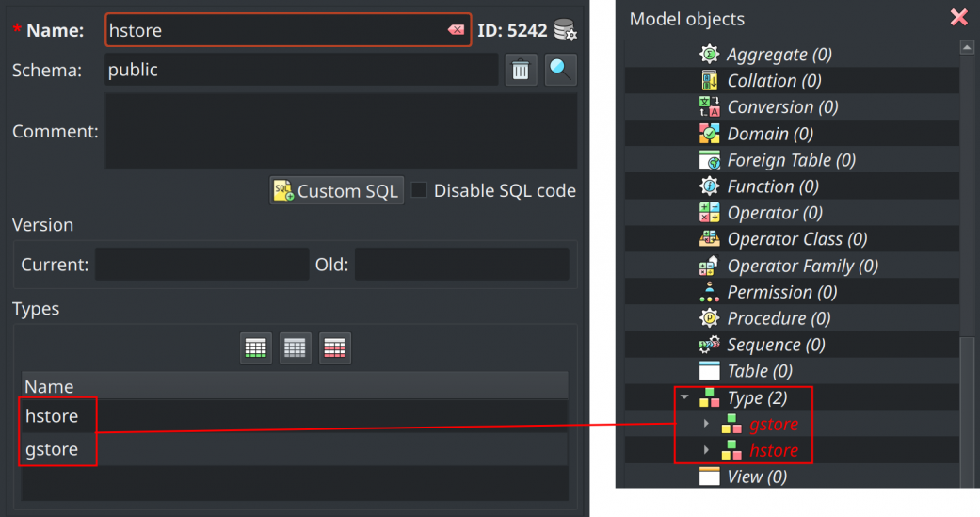The height and width of the screenshot is (517, 980).
Task: Select the Permission (0) tree item
Action: [x=782, y=292]
